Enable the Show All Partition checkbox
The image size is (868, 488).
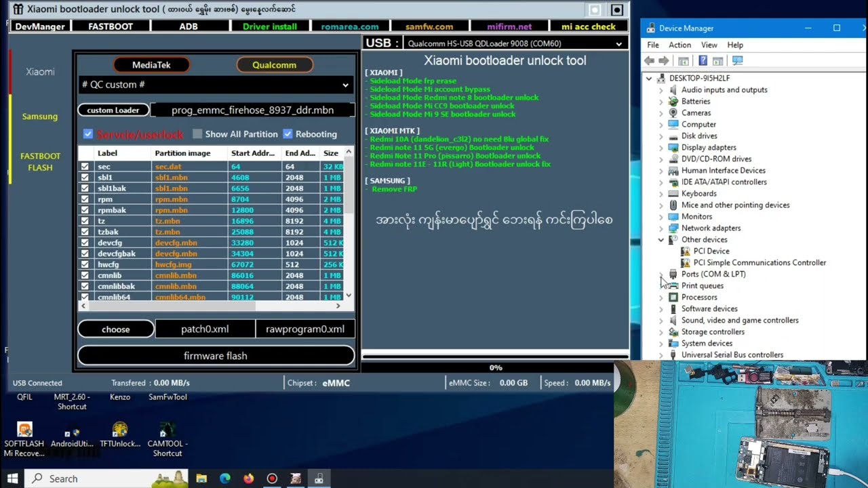(197, 134)
